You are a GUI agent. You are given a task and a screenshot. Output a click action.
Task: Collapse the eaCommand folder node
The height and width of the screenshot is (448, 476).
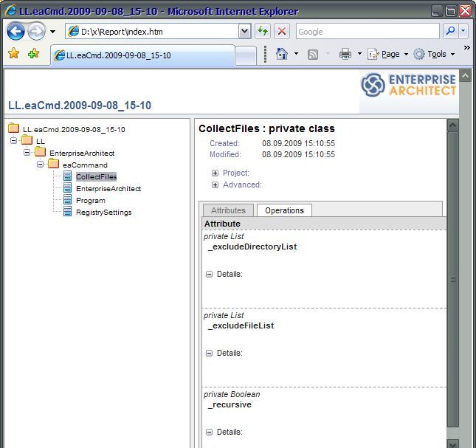pyautogui.click(x=40, y=164)
